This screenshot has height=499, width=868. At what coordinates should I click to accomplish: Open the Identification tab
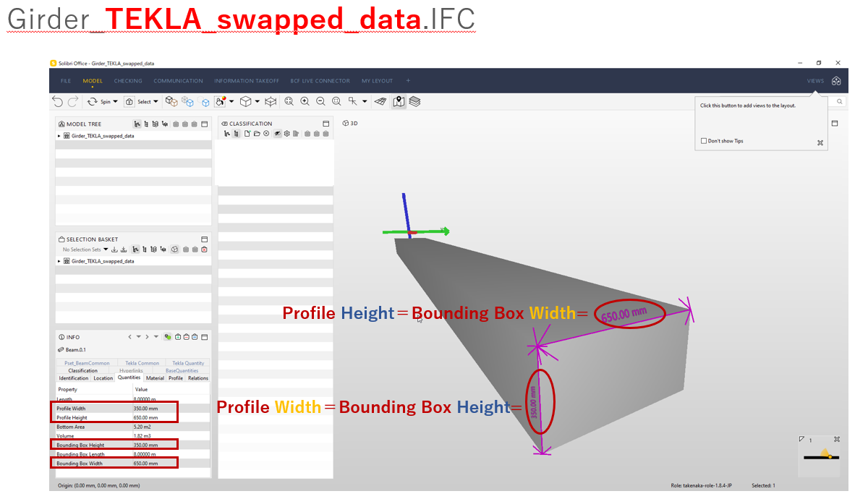click(x=73, y=378)
